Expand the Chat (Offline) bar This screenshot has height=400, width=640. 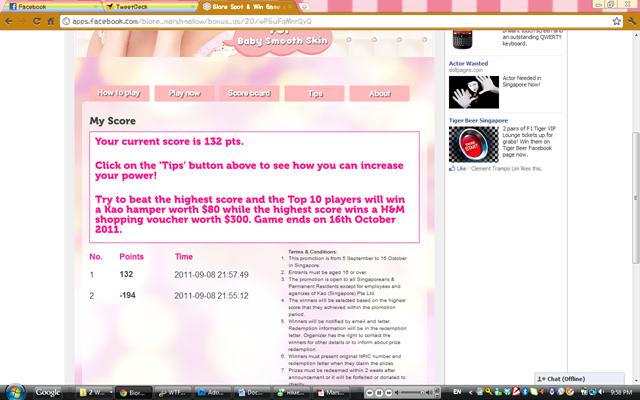click(x=579, y=379)
